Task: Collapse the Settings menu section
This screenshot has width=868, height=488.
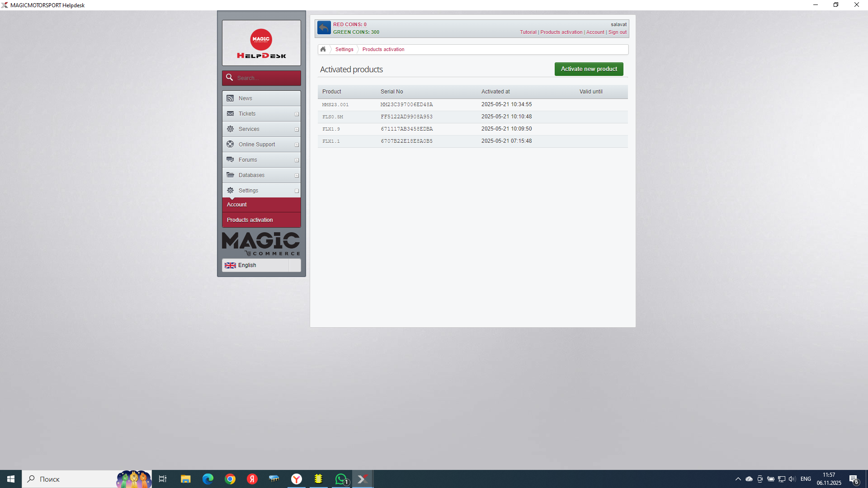Action: (x=297, y=191)
